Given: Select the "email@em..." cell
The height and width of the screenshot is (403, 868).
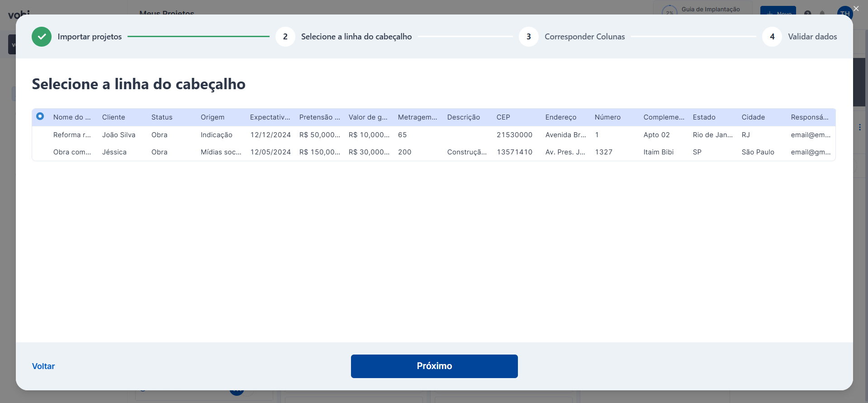Looking at the screenshot, I should [811, 135].
